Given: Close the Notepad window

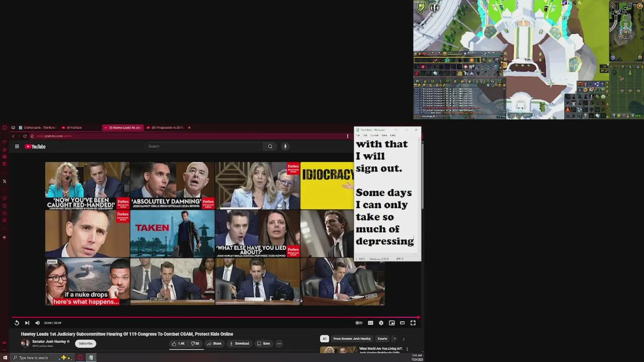Looking at the screenshot, I should click(416, 130).
